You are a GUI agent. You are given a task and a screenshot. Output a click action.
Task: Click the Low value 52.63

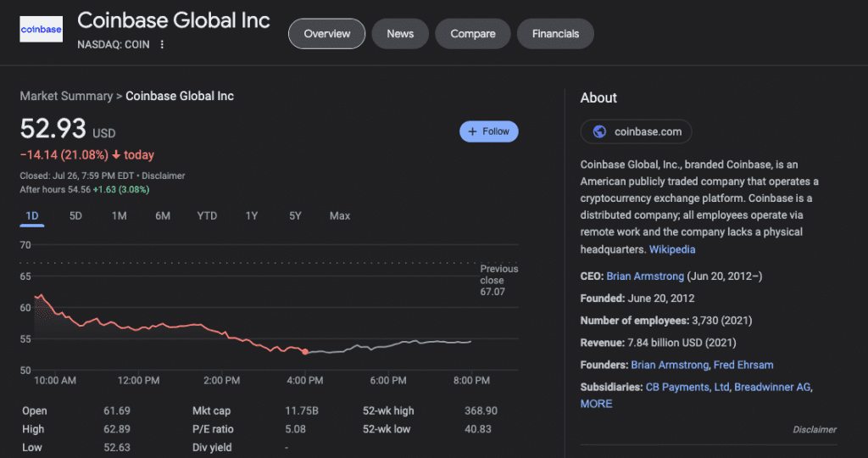tap(117, 448)
